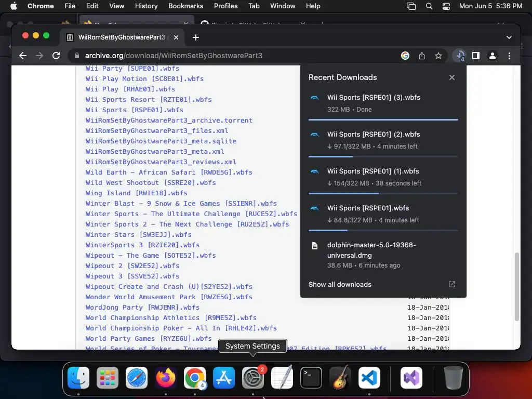
Task: Go back to previous page
Action: (x=23, y=56)
